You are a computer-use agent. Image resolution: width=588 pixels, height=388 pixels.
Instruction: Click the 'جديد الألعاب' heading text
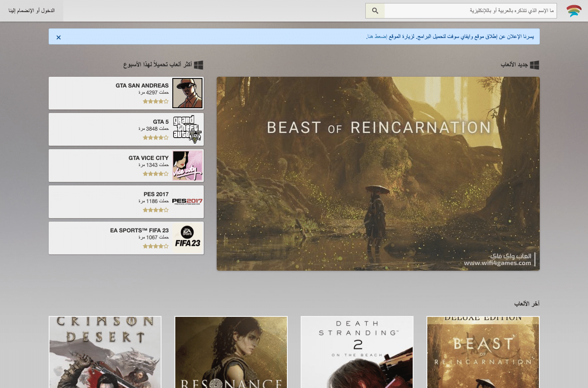click(514, 65)
